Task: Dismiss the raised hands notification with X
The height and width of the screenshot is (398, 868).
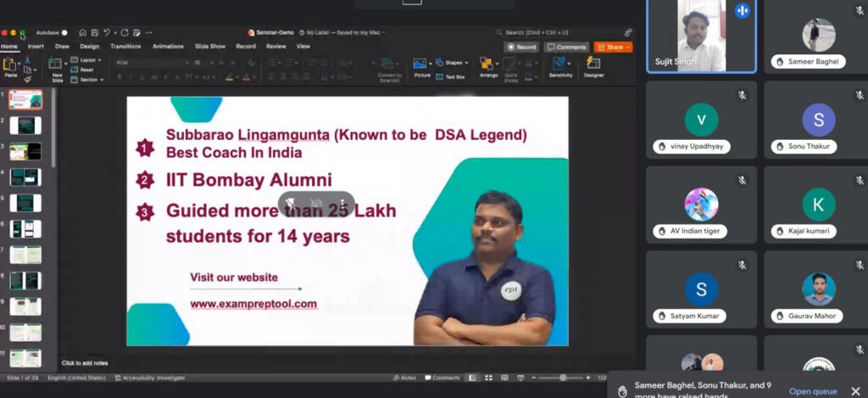Action: click(x=855, y=391)
